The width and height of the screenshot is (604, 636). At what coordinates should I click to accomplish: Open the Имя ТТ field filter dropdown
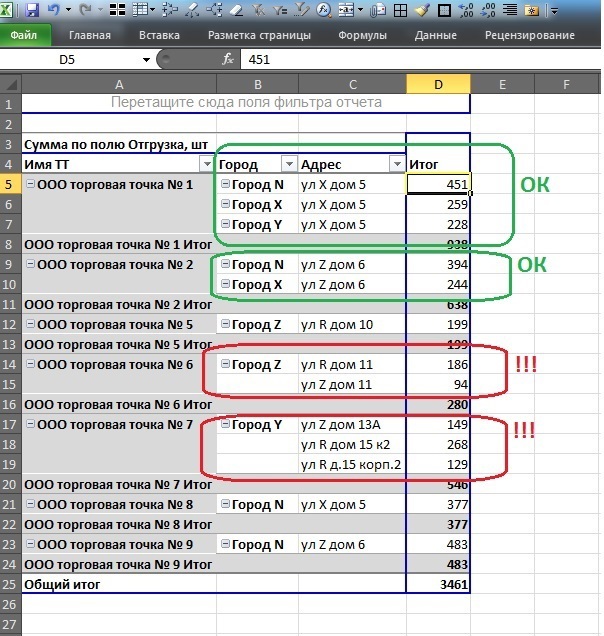[x=207, y=164]
